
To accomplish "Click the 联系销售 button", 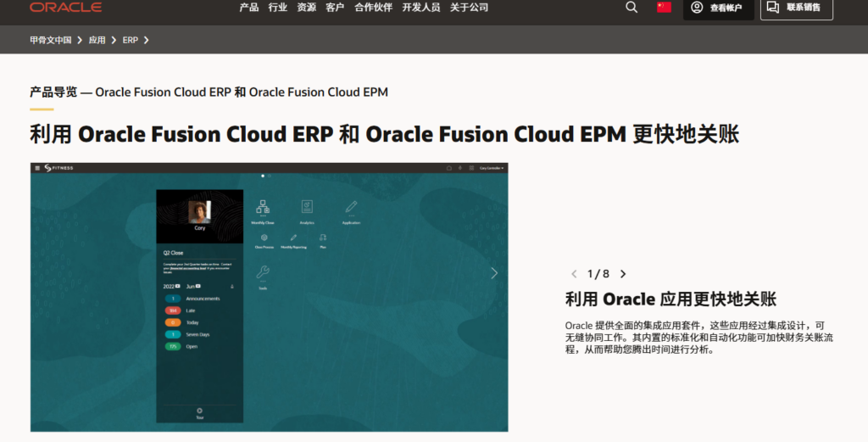I will tap(796, 8).
